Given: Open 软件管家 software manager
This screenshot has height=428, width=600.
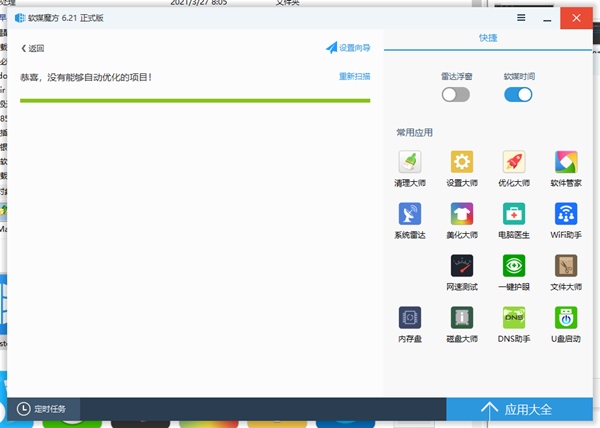Looking at the screenshot, I should [x=566, y=162].
